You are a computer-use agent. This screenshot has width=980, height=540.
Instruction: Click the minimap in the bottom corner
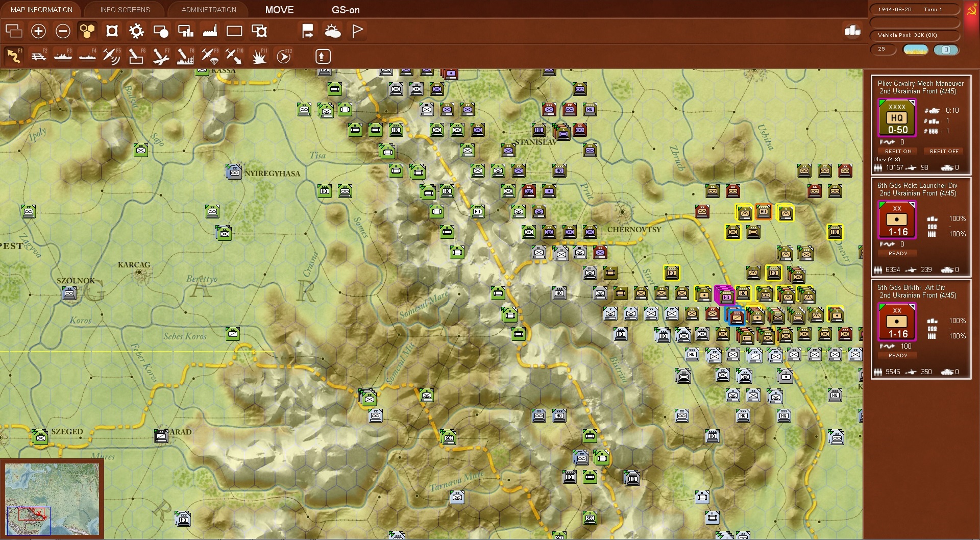click(54, 498)
